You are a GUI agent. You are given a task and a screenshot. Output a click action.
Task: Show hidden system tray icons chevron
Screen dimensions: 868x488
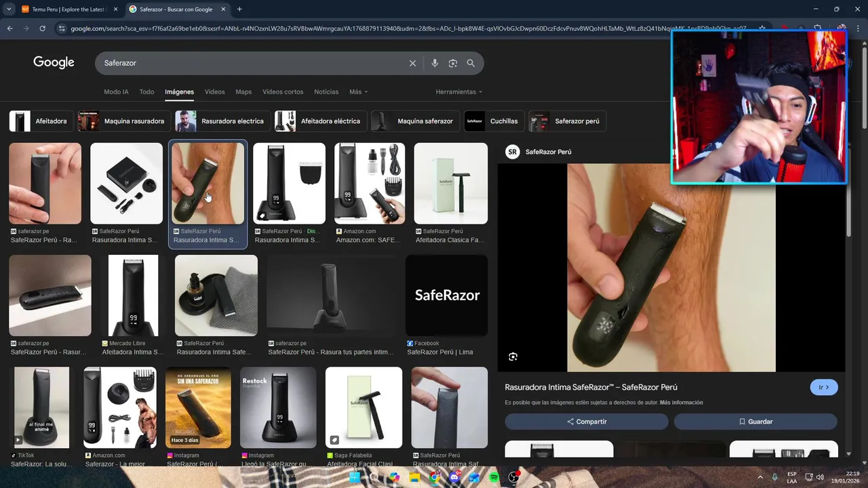[759, 477]
